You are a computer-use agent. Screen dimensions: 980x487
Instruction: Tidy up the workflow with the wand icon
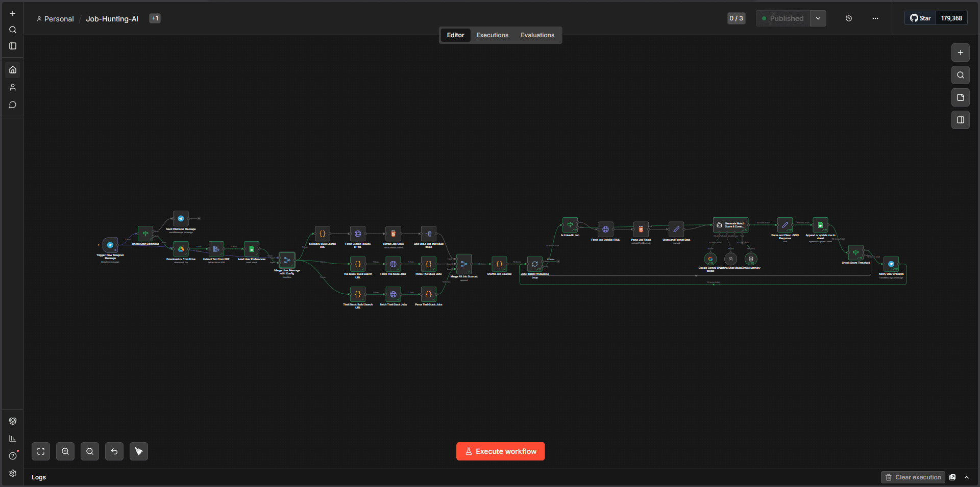click(139, 451)
